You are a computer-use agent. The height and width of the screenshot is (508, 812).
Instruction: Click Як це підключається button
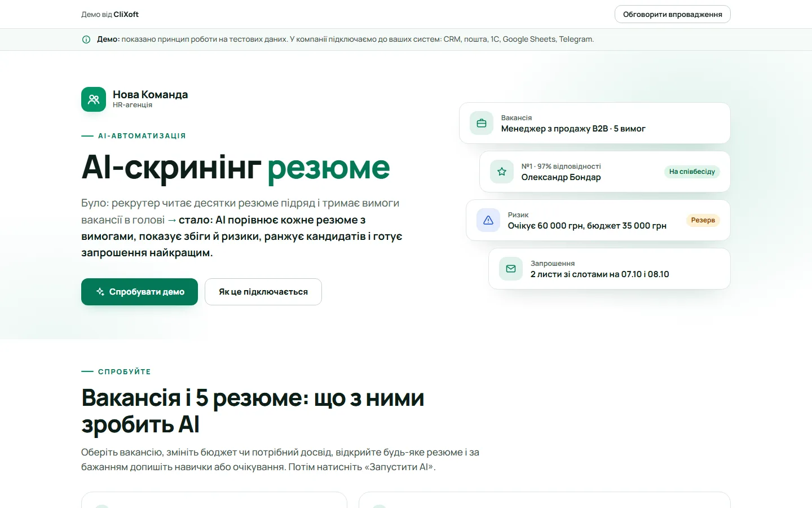(x=263, y=292)
